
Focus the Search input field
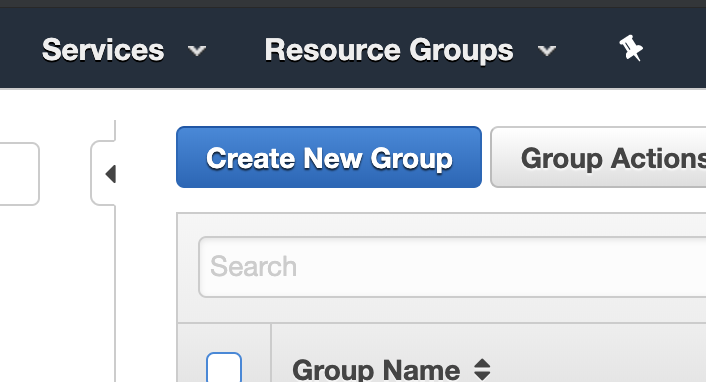pos(452,267)
